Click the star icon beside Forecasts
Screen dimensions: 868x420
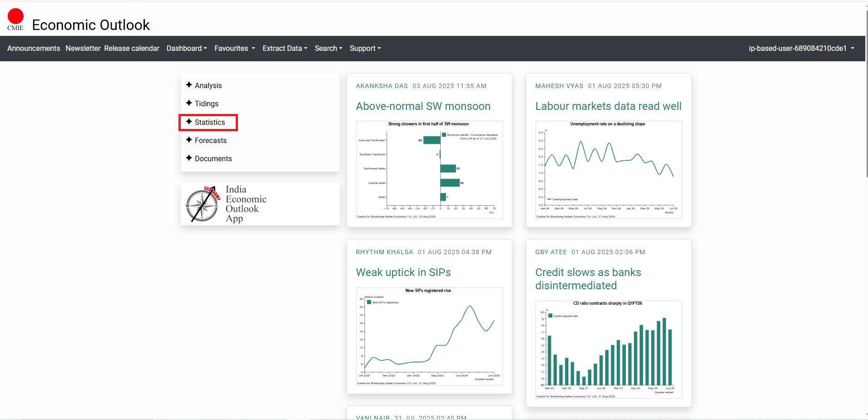point(189,140)
